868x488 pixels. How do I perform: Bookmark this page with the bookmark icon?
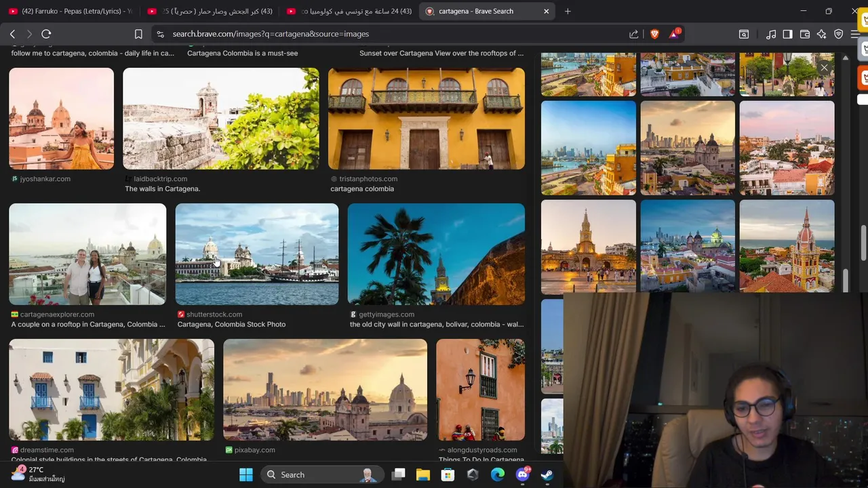138,34
